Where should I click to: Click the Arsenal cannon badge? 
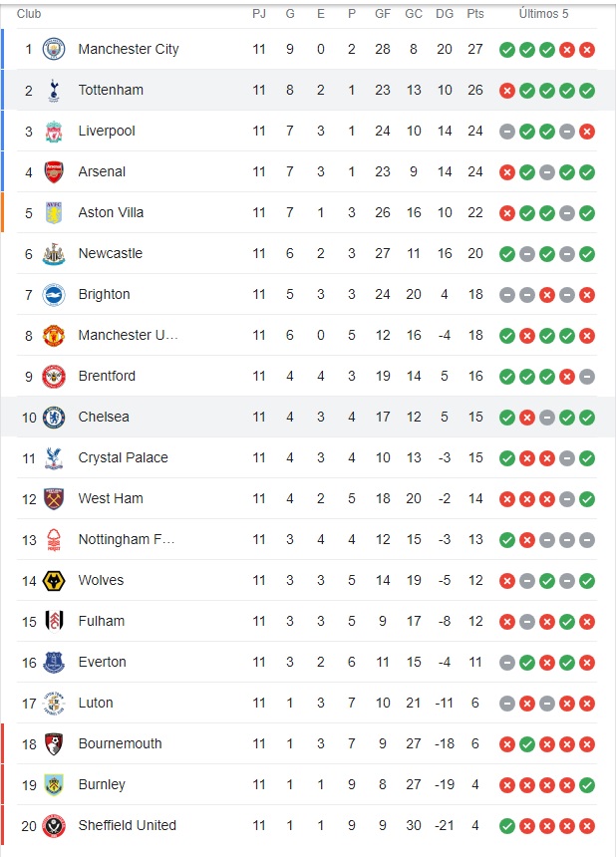[x=55, y=171]
